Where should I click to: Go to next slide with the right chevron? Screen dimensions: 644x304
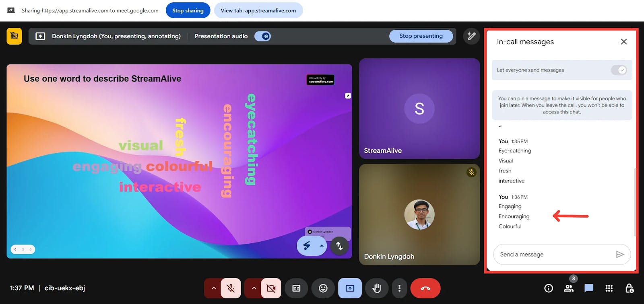tap(31, 249)
